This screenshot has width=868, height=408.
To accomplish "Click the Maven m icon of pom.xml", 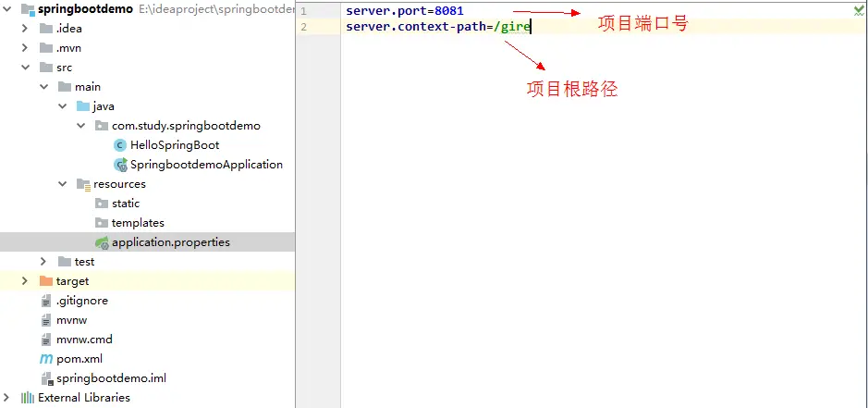I will tap(46, 359).
